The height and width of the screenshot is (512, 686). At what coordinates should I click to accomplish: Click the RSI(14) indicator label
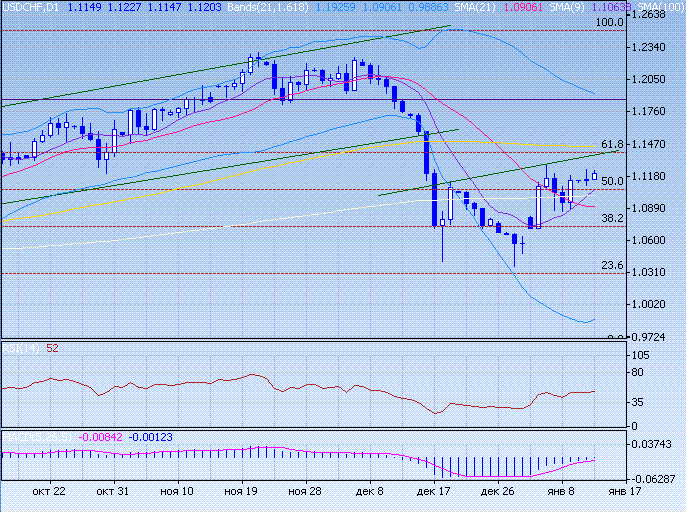[20, 348]
